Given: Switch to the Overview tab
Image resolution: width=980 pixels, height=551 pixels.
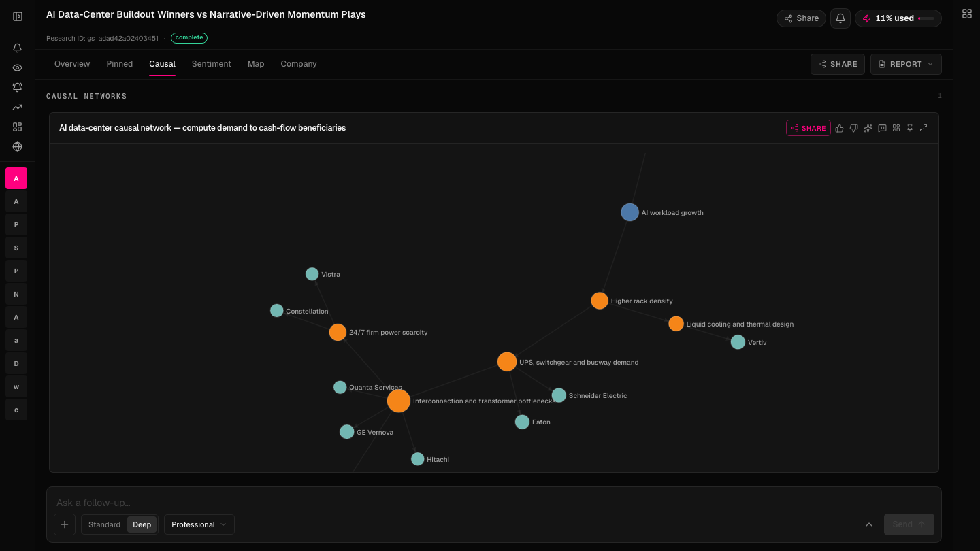Looking at the screenshot, I should (x=72, y=64).
